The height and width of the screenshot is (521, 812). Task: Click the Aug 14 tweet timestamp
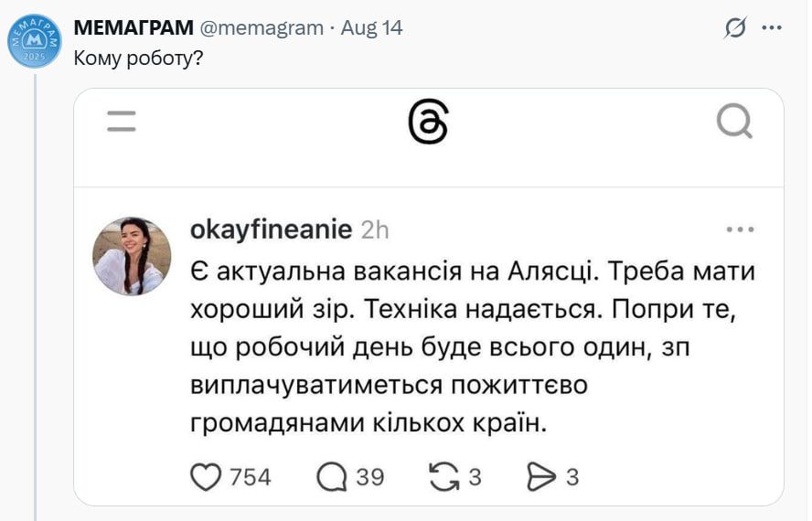371,27
